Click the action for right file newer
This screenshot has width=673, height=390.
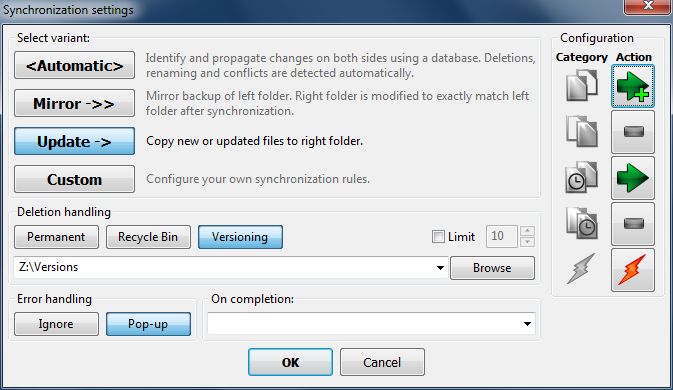(633, 224)
